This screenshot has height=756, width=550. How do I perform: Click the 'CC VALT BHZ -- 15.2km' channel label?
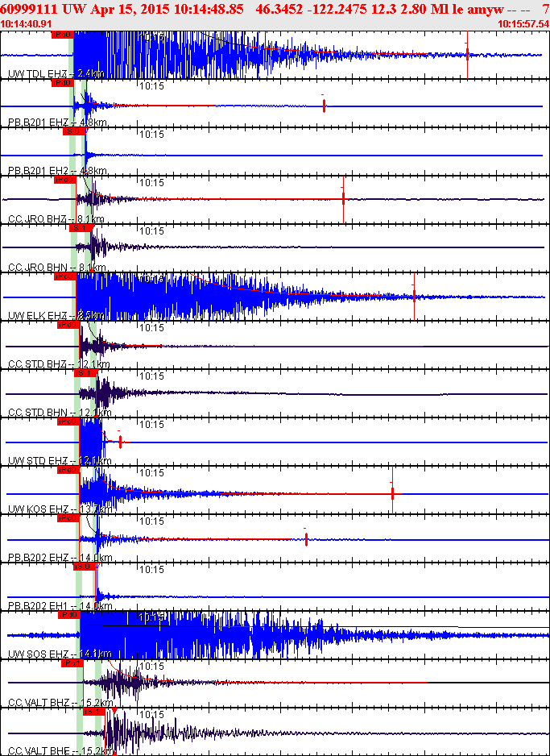tap(60, 703)
